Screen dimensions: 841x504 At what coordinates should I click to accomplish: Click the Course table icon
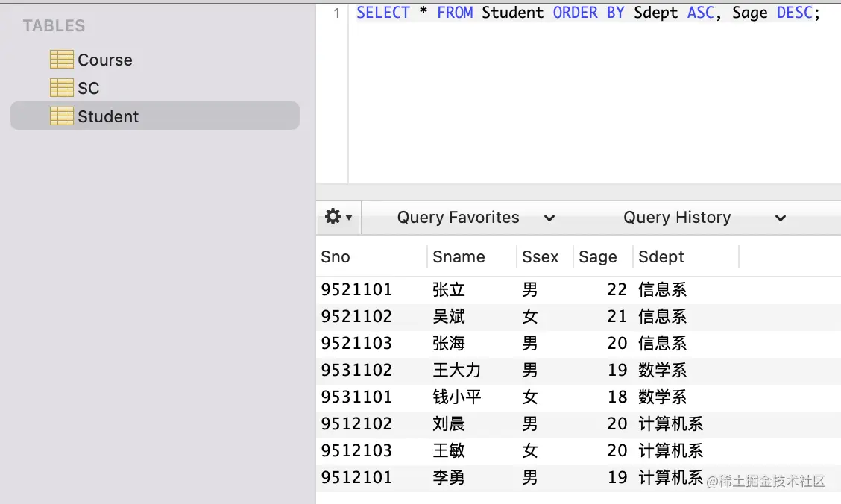tap(61, 60)
